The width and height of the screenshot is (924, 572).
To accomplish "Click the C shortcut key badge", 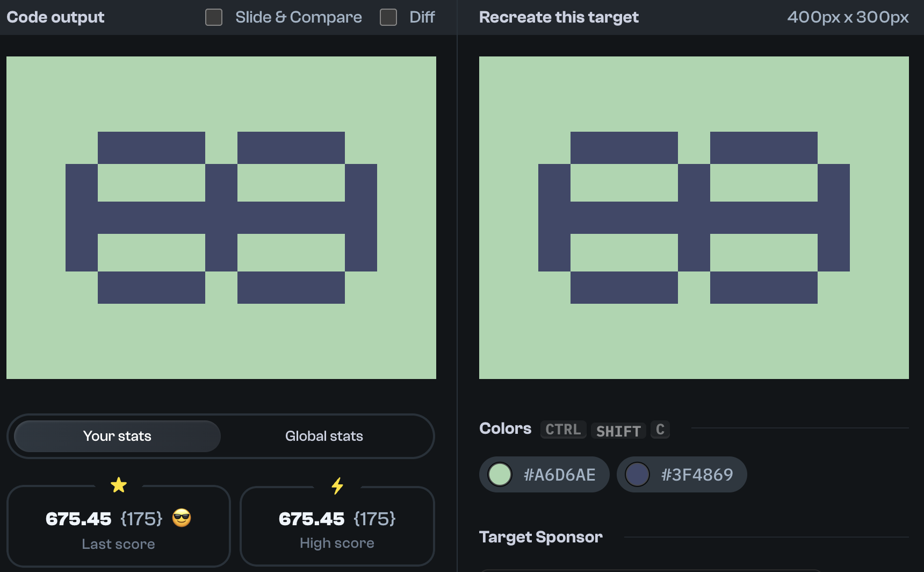I will [x=660, y=429].
